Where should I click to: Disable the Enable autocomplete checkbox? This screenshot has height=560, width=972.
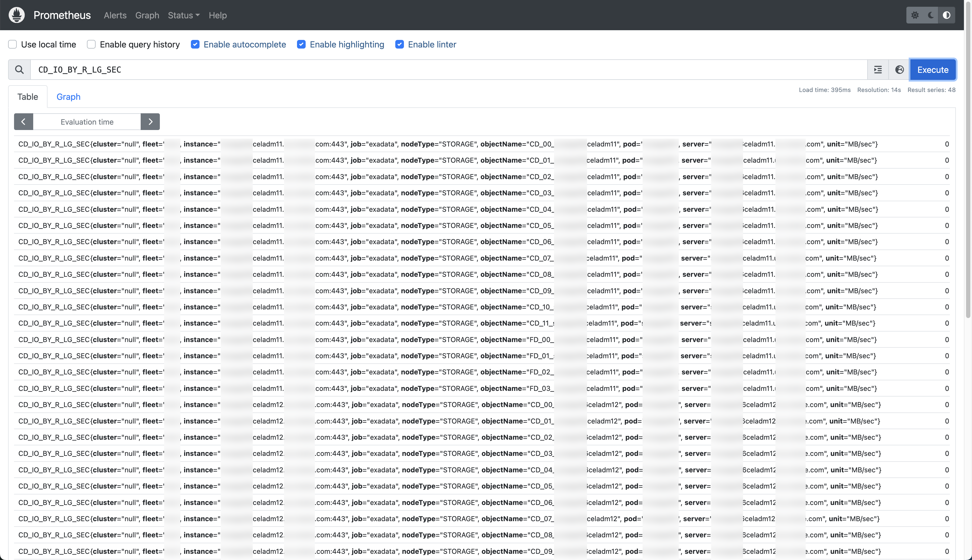pyautogui.click(x=195, y=44)
